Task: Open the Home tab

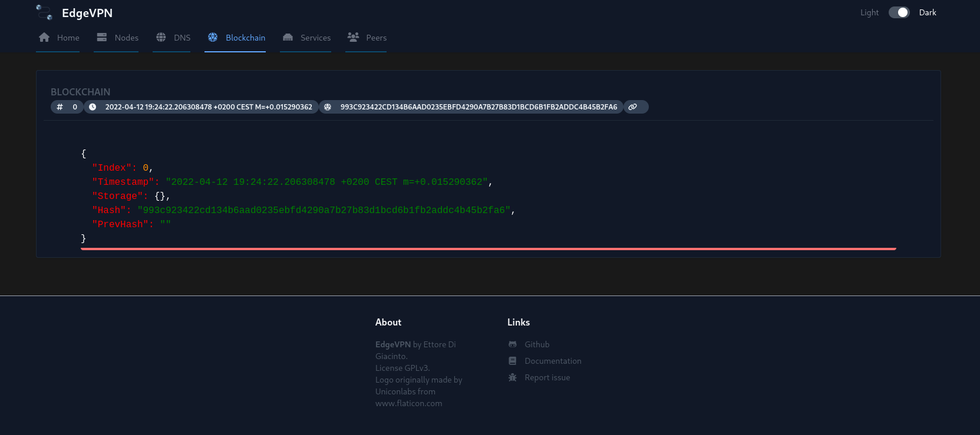Action: [58, 38]
